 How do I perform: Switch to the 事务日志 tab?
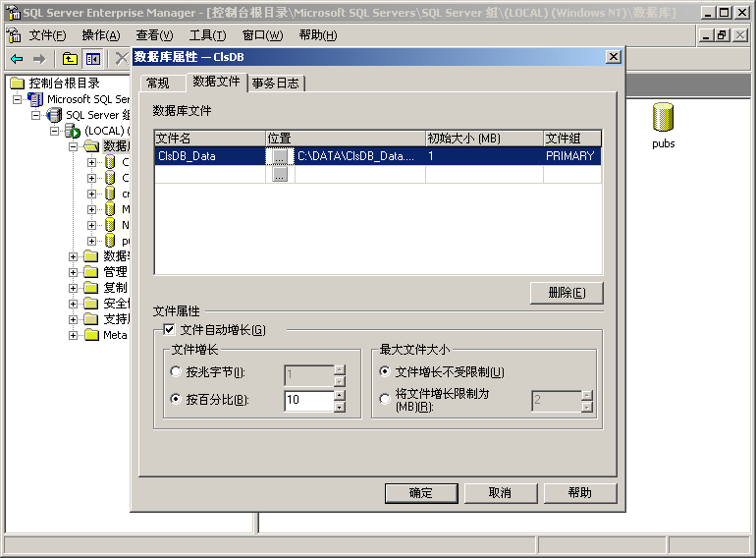pyautogui.click(x=276, y=83)
